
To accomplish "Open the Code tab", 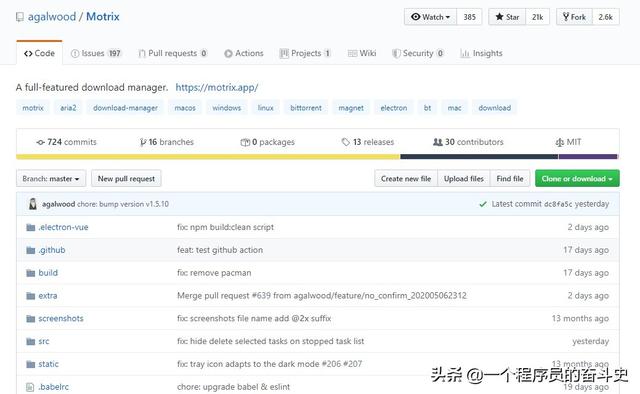I will coord(39,53).
